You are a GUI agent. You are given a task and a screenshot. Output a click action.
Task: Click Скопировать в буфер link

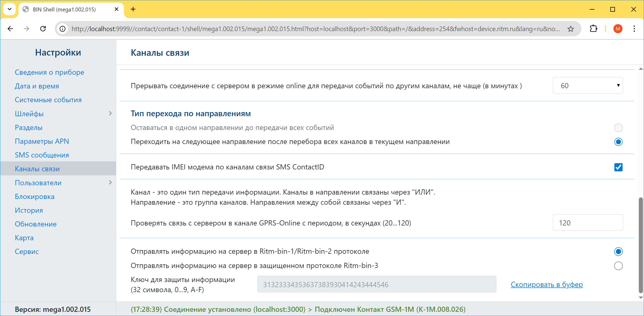[547, 284]
